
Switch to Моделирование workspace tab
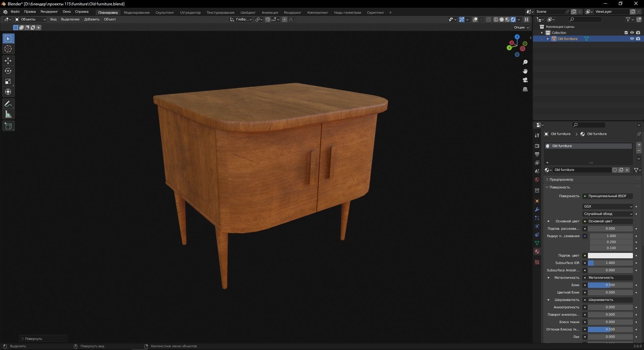point(137,12)
